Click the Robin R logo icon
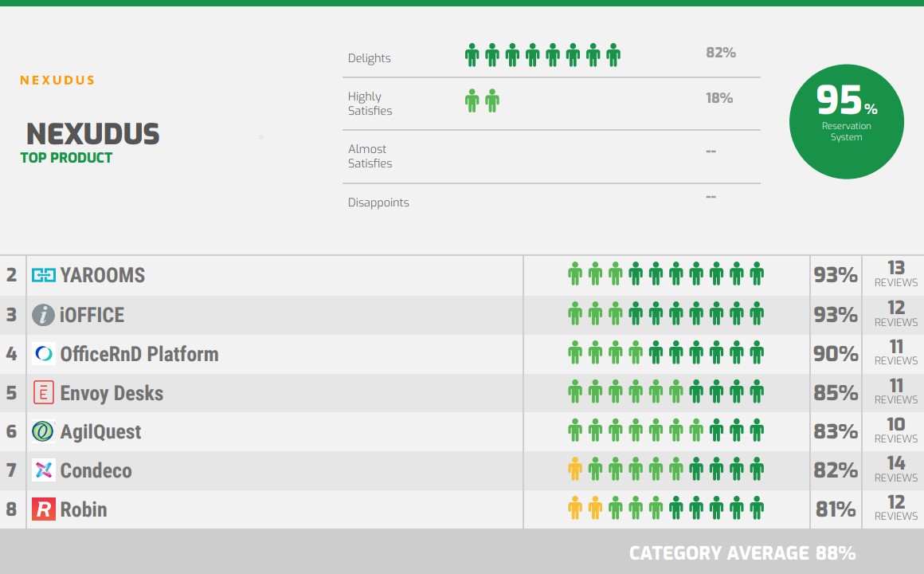 click(x=44, y=509)
